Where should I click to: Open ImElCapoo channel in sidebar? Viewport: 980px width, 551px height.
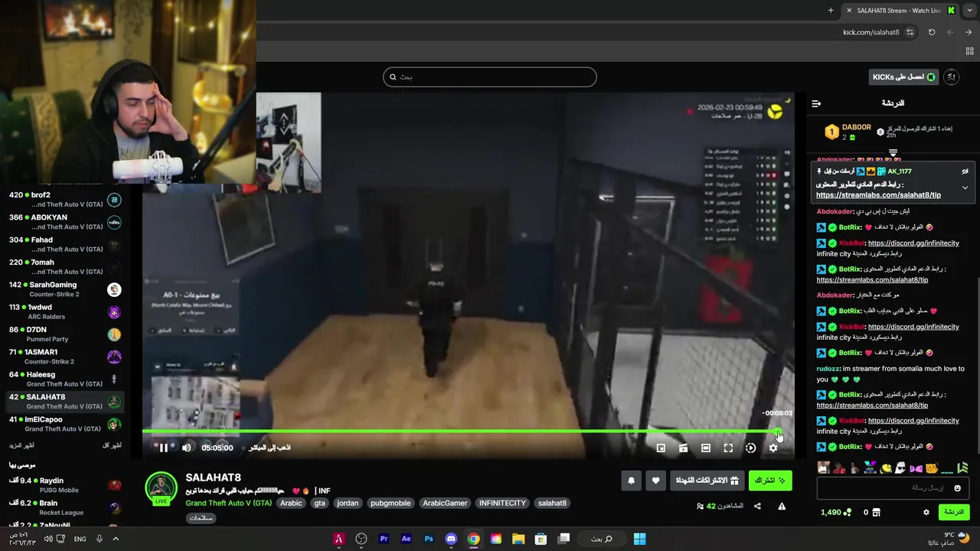click(64, 424)
